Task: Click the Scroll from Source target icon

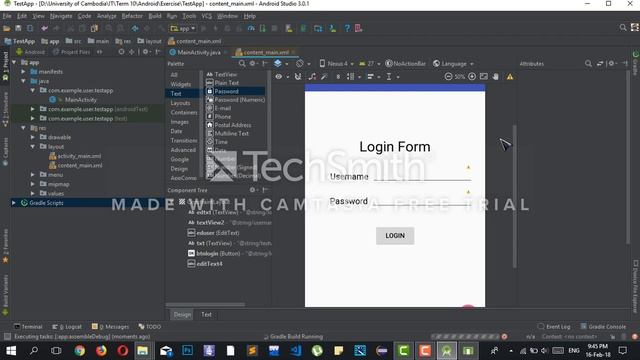Action: click(121, 52)
